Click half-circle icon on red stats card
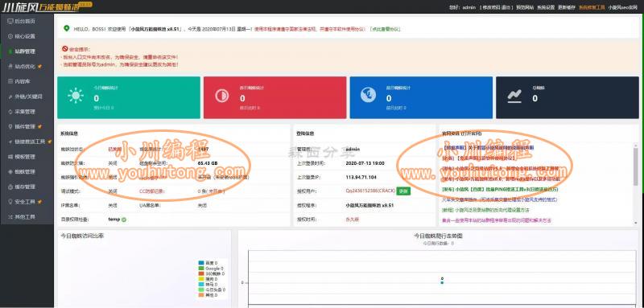The width and height of the screenshot is (644, 308). click(222, 95)
